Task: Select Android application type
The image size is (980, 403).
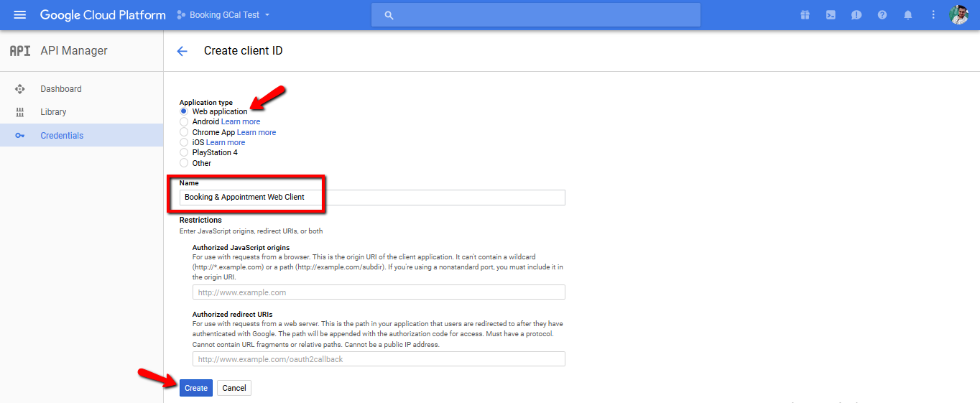Action: tap(184, 122)
